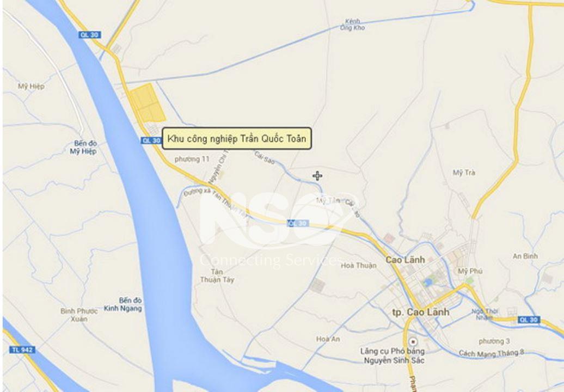Click the Lăng cụ Phó bảng landmark marker
Image resolution: width=564 pixels, height=392 pixels.
pyautogui.click(x=413, y=341)
